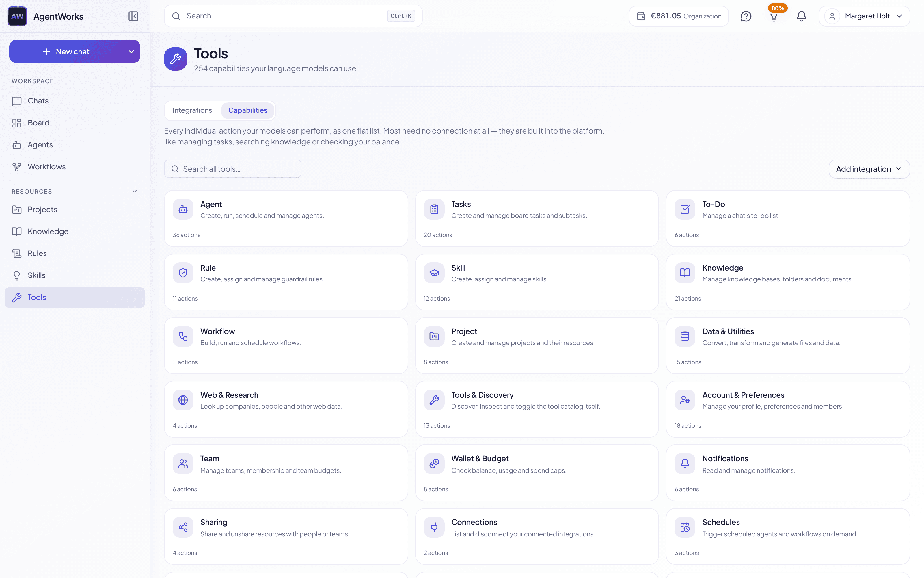
Task: Go to Agents in the sidebar
Action: (x=74, y=145)
